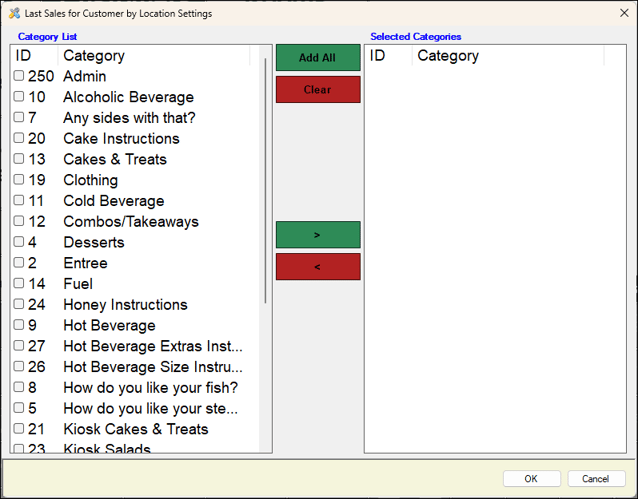
Task: Check the Desserts checkbox
Action: click(19, 242)
